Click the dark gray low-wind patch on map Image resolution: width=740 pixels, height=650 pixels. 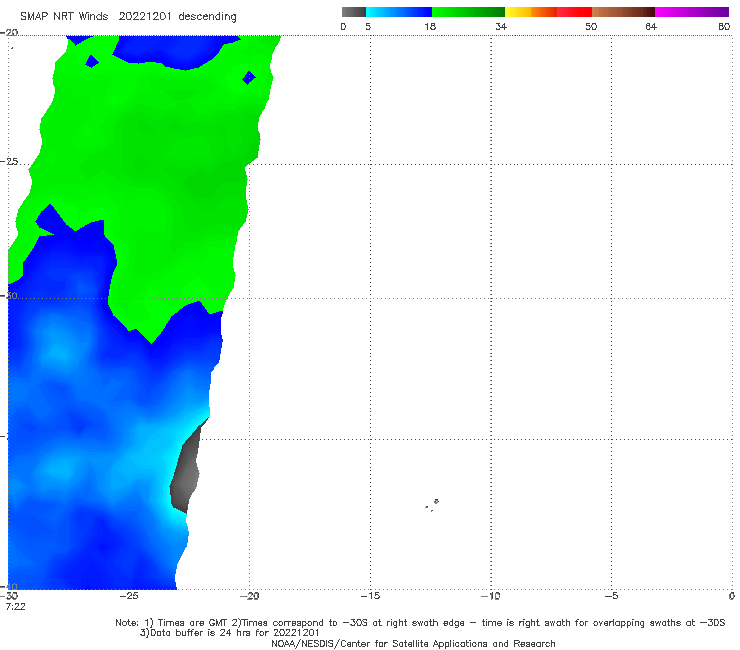tap(187, 472)
